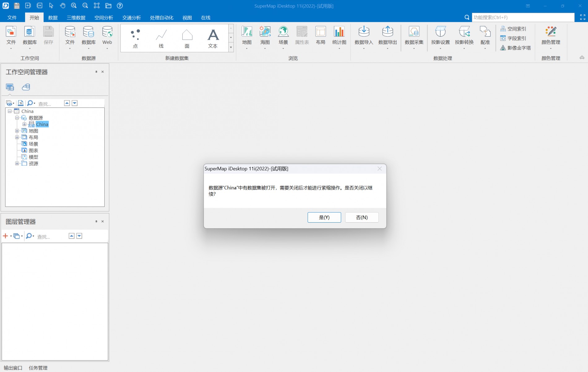
Task: Click the Projection Settings (投影设置) button
Action: (440, 37)
